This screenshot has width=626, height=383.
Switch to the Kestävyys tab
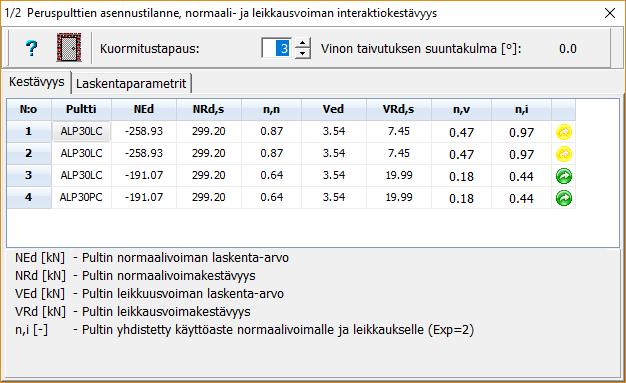point(37,82)
